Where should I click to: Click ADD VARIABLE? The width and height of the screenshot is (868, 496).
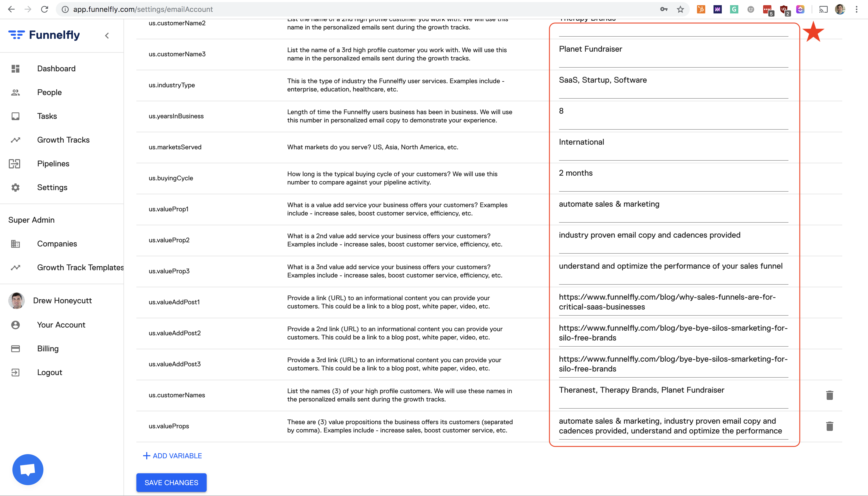pyautogui.click(x=172, y=456)
